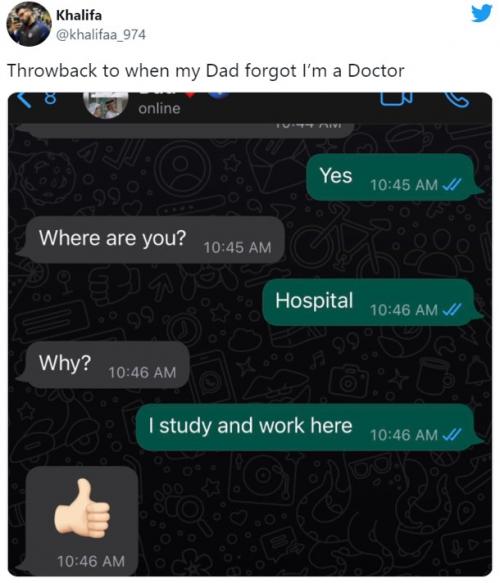The width and height of the screenshot is (500, 583).
Task: Select the thumbs up emoji message
Action: [79, 520]
